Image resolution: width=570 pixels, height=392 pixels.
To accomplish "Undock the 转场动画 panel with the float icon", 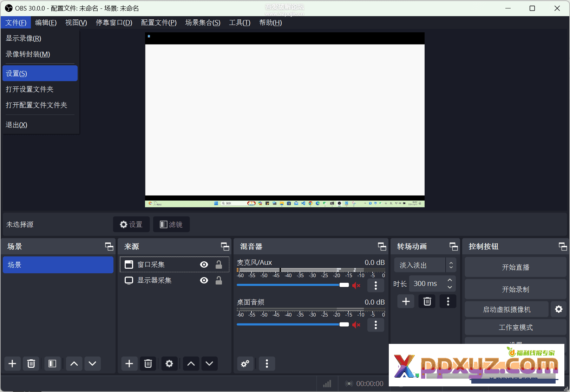I will pos(454,247).
